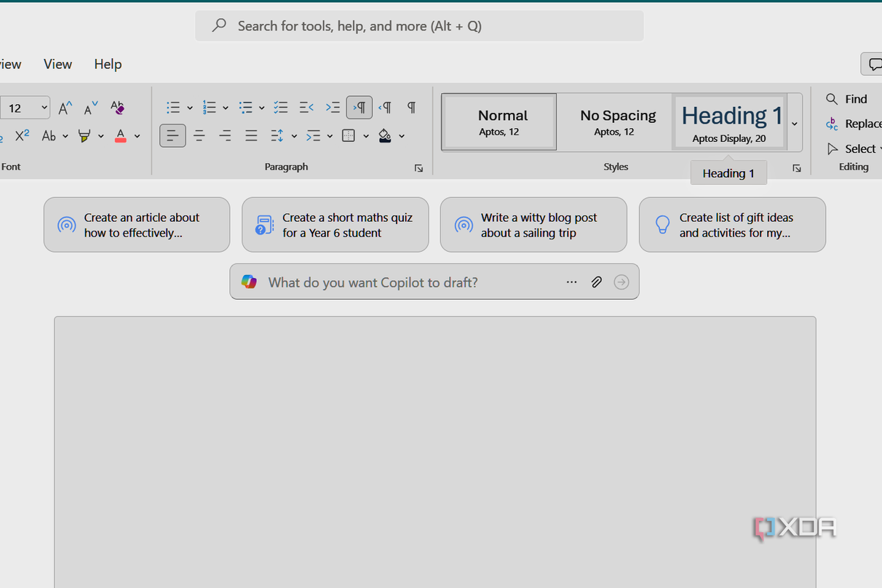Open line spacing dropdown arrow
Screen dimensions: 882x588
(x=294, y=136)
